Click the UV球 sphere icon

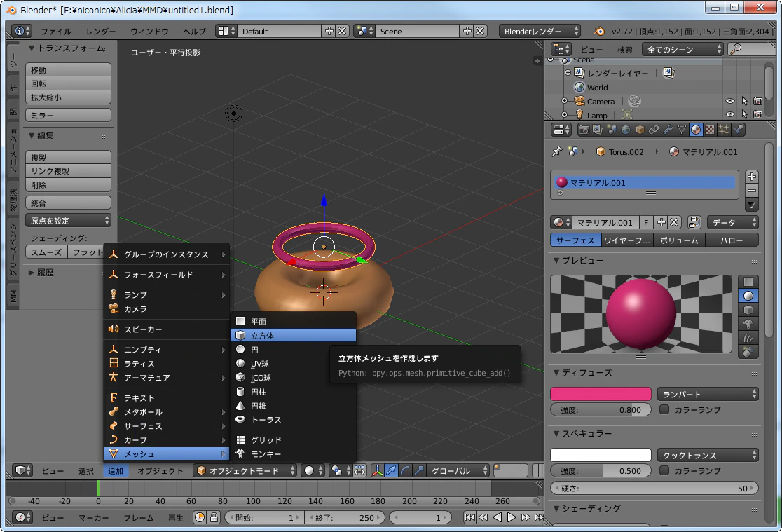click(x=240, y=363)
